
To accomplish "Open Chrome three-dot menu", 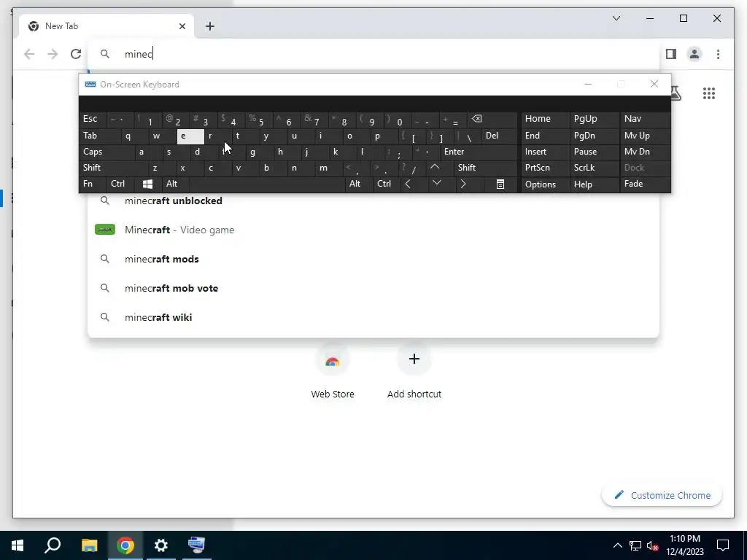I will (x=718, y=54).
